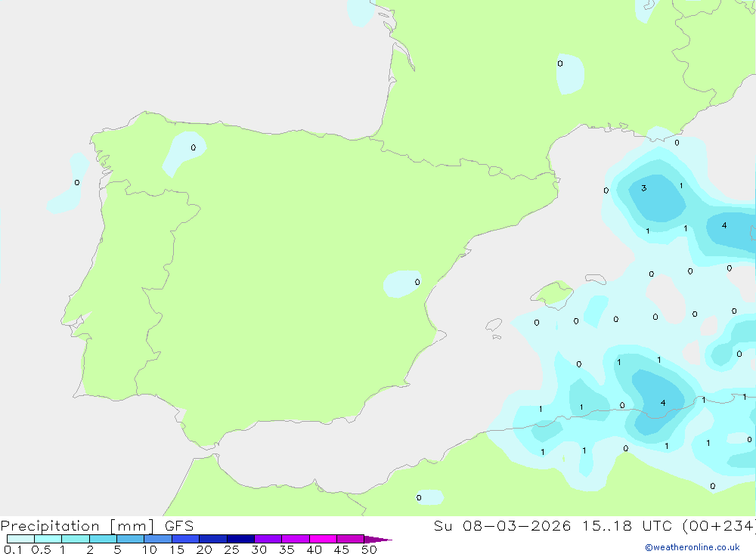
Task: Click the '50' legend label
Action: [369, 549]
